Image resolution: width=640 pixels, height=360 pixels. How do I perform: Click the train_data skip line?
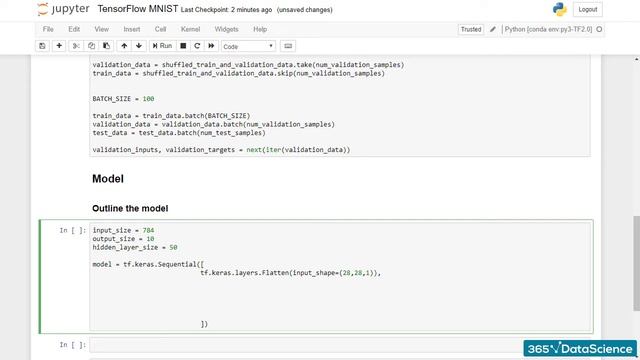pyautogui.click(x=238, y=73)
